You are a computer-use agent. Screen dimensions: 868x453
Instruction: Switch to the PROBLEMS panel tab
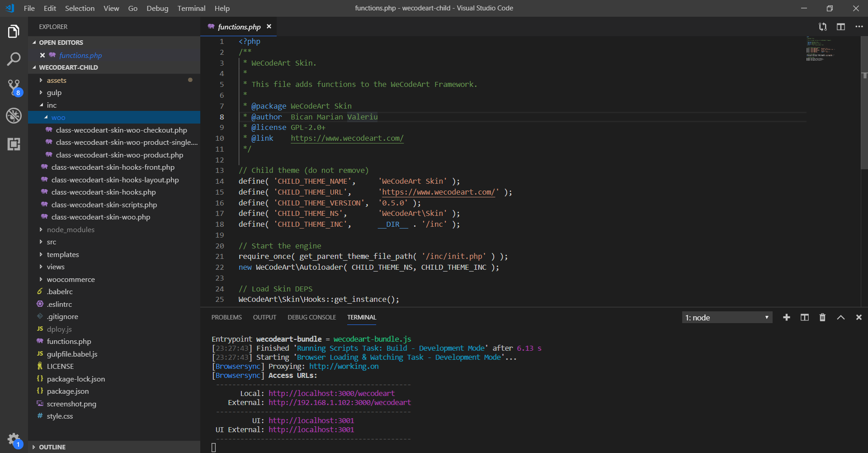pos(226,317)
